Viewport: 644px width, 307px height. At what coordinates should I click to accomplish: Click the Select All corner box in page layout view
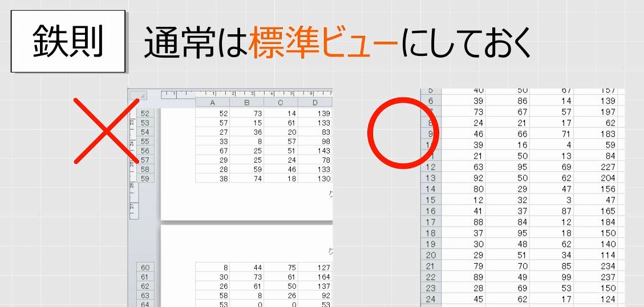(138, 95)
